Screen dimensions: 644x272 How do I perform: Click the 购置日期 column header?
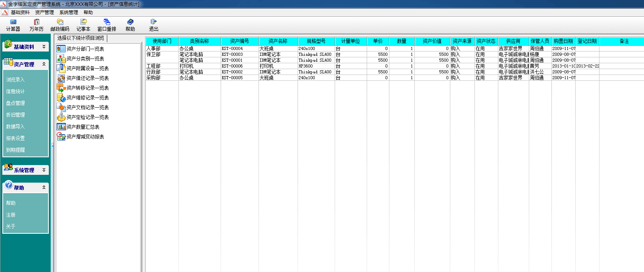[563, 41]
